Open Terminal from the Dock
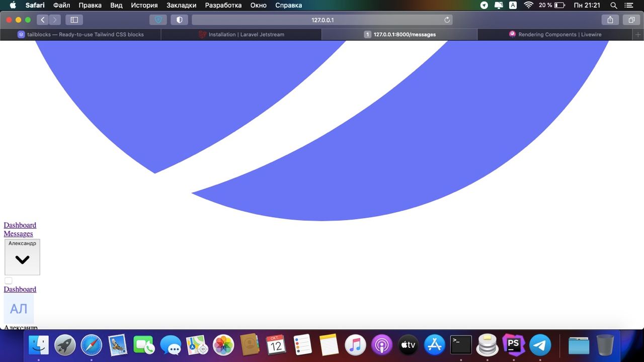 tap(461, 345)
